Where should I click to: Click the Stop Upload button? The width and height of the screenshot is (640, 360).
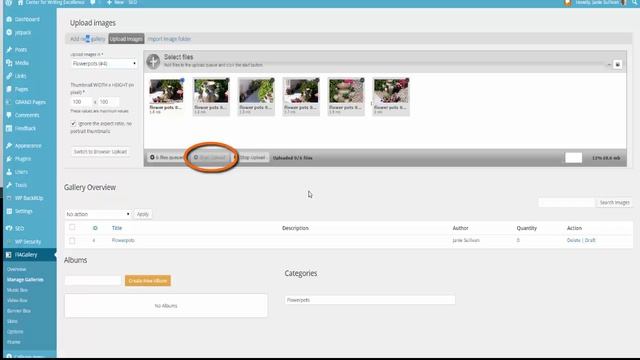252,158
